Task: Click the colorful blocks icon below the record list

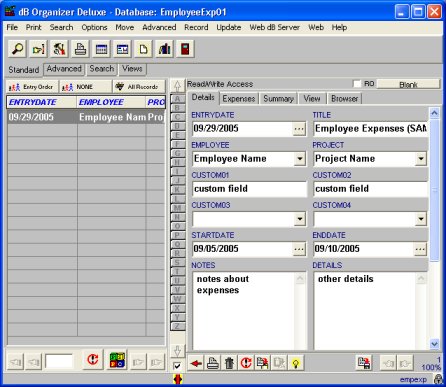Action: pyautogui.click(x=118, y=360)
